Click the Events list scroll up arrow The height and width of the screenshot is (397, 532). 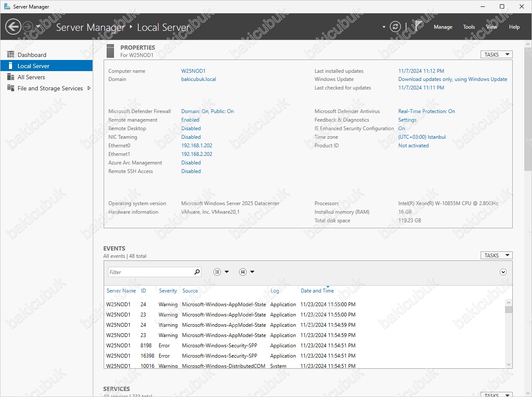(509, 303)
